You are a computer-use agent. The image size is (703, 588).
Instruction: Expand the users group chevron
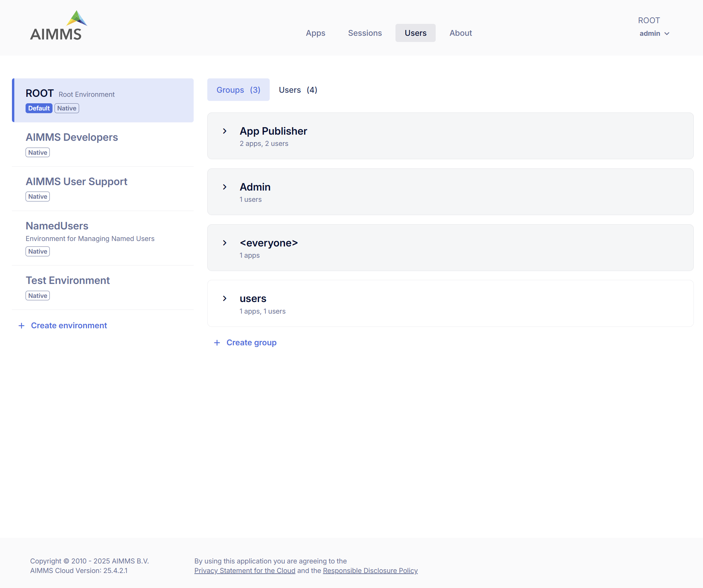point(225,299)
